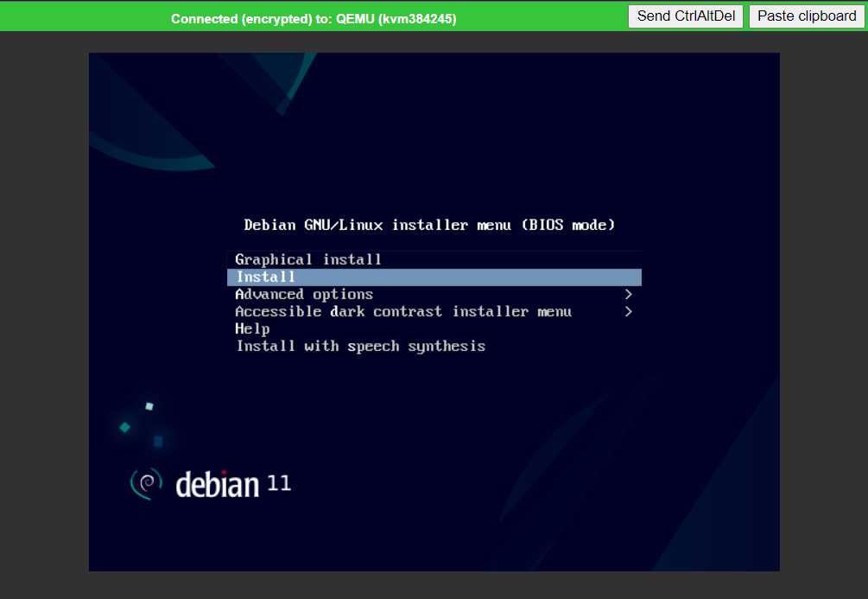Click the Connected (encrypted) QEMU status text
The image size is (868, 599).
click(314, 18)
